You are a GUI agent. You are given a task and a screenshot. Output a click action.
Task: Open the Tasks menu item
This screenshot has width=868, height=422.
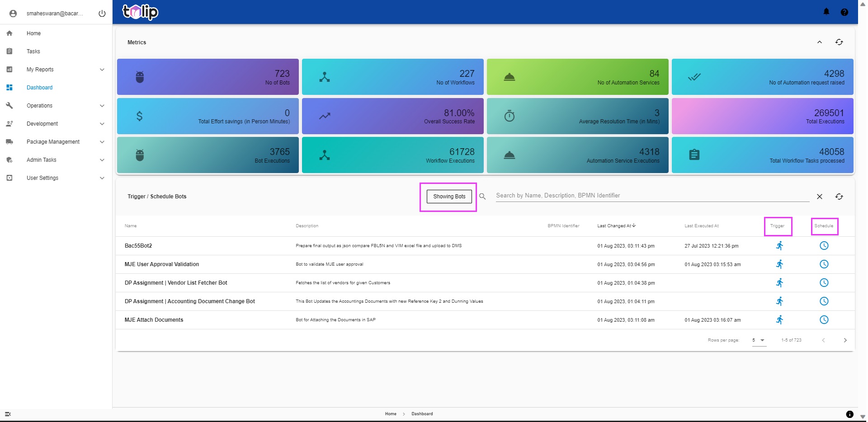[x=56, y=52]
